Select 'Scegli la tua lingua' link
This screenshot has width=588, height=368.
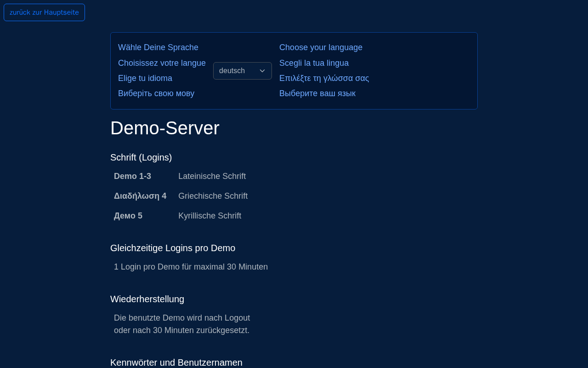314,63
